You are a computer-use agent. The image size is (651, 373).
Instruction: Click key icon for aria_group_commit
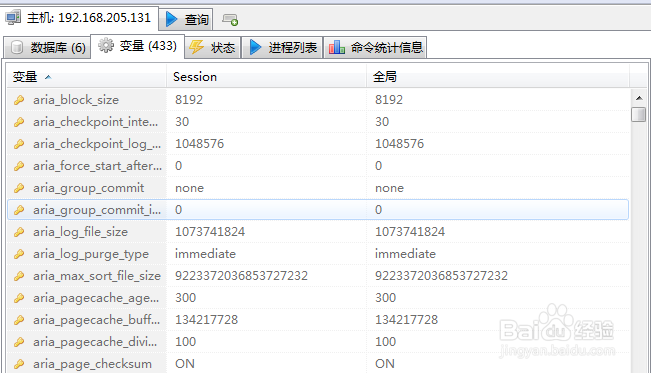coord(19,188)
